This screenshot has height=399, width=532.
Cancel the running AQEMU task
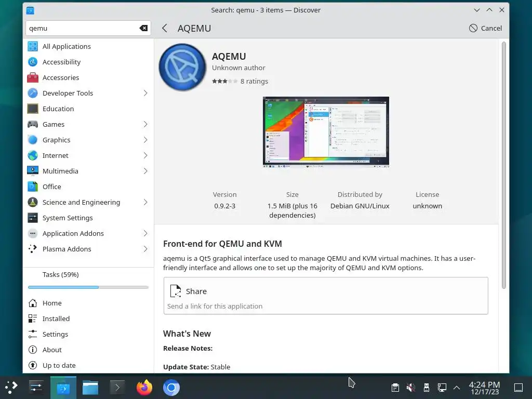tap(486, 28)
